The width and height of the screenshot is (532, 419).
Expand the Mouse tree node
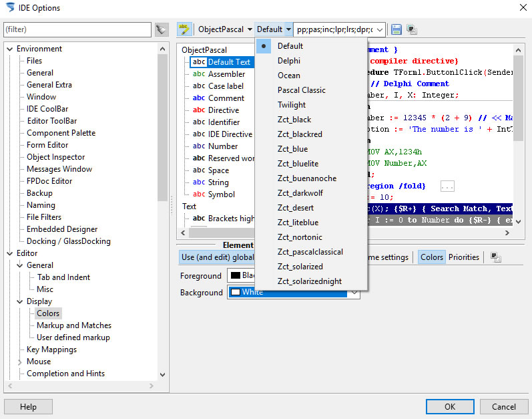[x=19, y=362]
